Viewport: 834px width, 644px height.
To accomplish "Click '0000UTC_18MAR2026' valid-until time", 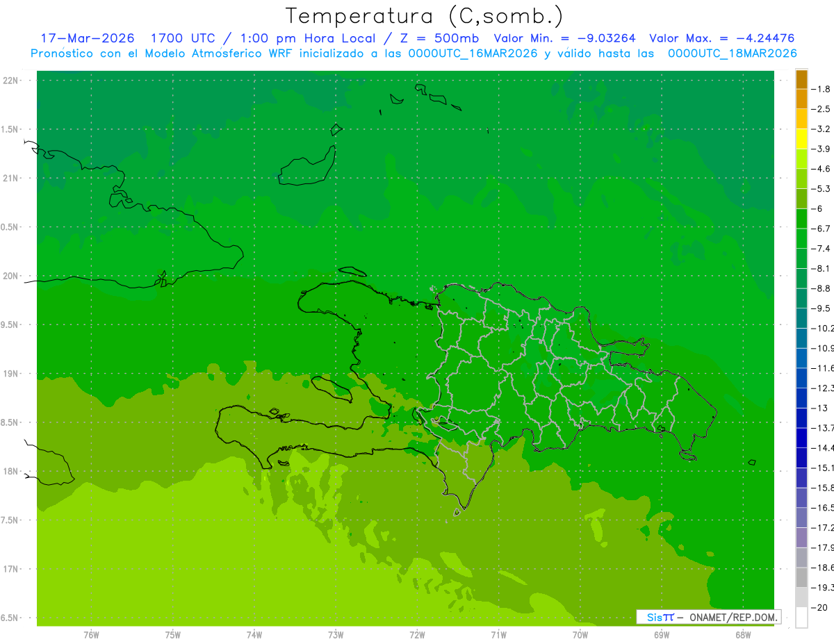I will (732, 53).
